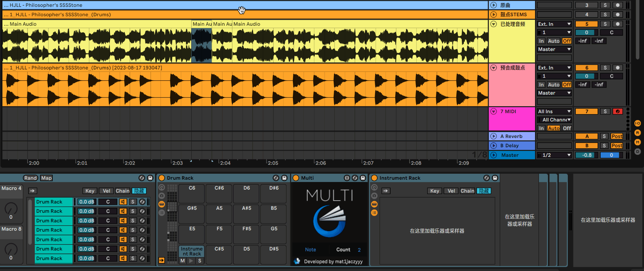Switch to the Chain tab in Instrument Rack
Image resolution: width=644 pixels, height=271 pixels.
tap(467, 191)
